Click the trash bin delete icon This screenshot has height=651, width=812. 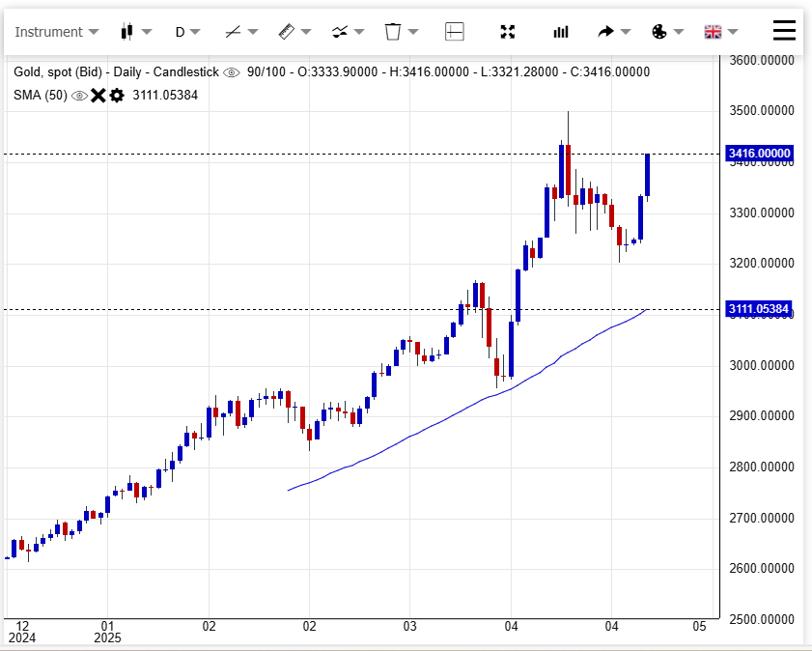(x=392, y=32)
